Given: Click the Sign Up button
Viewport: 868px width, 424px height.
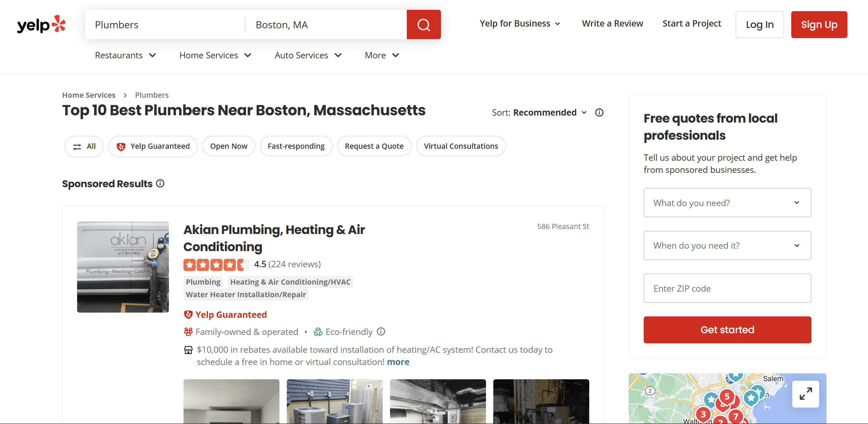Looking at the screenshot, I should tap(819, 24).
